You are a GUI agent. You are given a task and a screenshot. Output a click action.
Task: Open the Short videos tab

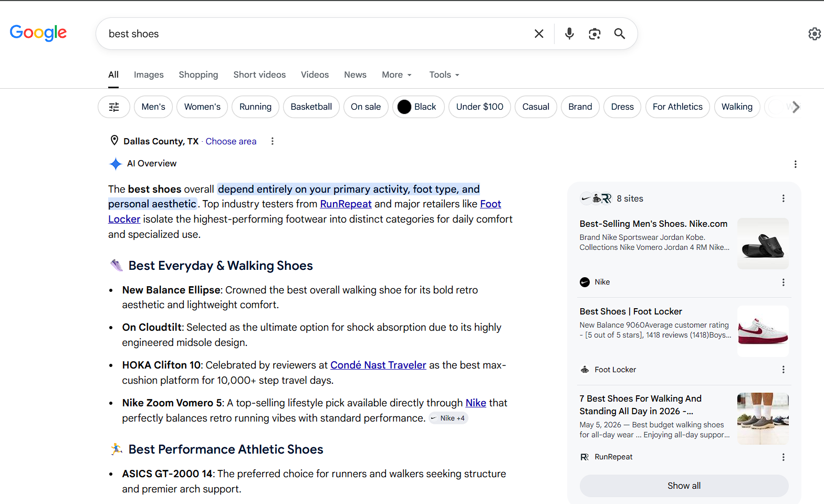[259, 75]
